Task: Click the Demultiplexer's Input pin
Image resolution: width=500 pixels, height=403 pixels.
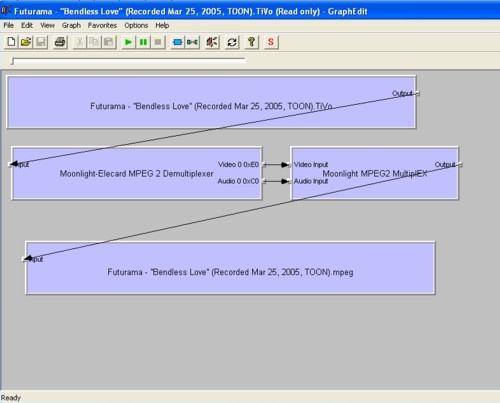Action: pyautogui.click(x=10, y=164)
